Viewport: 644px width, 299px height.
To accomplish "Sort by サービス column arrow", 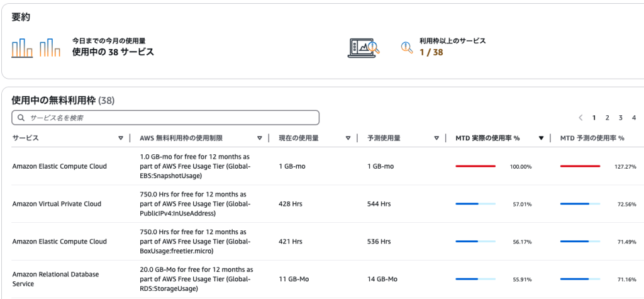I will [120, 138].
